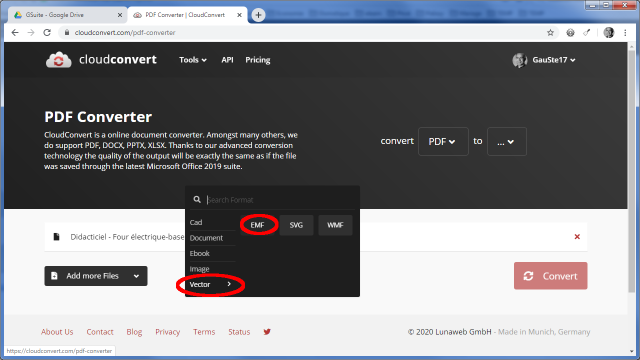
Task: Click the address bar URL
Action: tap(125, 33)
